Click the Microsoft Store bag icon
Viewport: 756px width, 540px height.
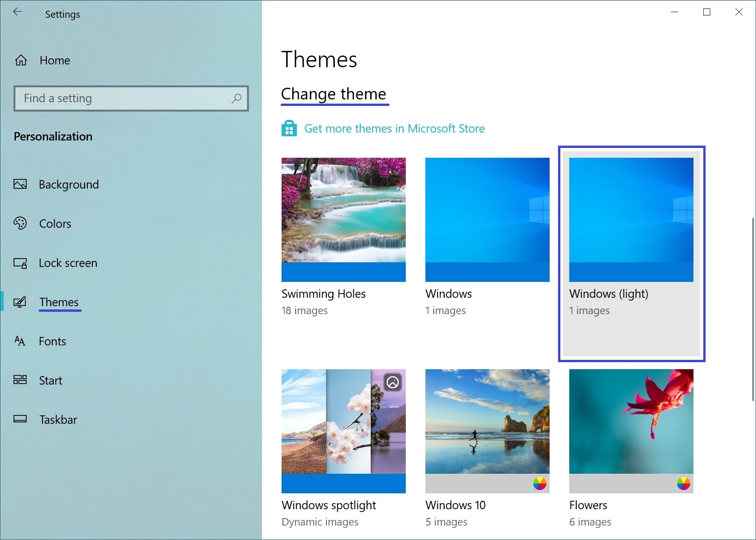click(x=289, y=128)
